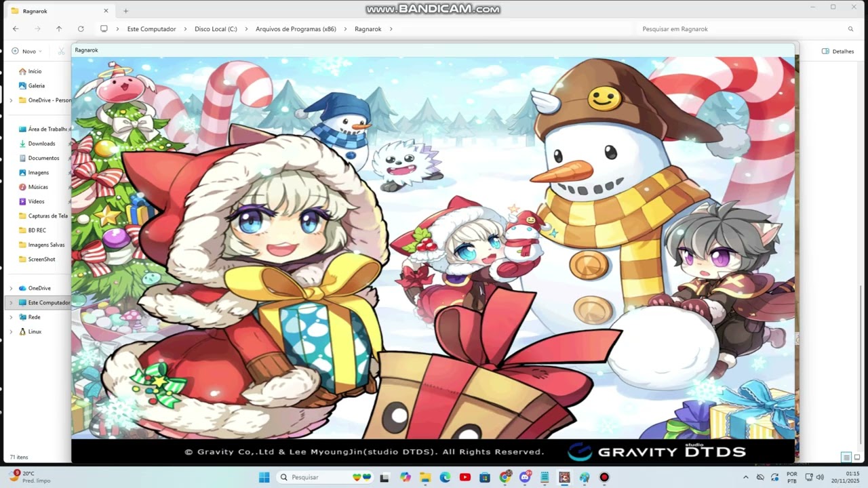
Task: Select the Ragnarok tab in File Explorer
Action: pos(60,11)
